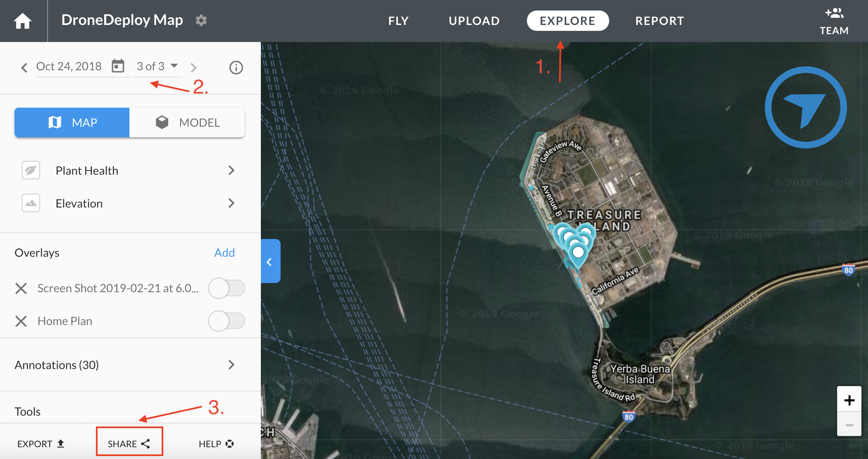Click Add next to Overlays
This screenshot has width=868, height=459.
tap(224, 252)
